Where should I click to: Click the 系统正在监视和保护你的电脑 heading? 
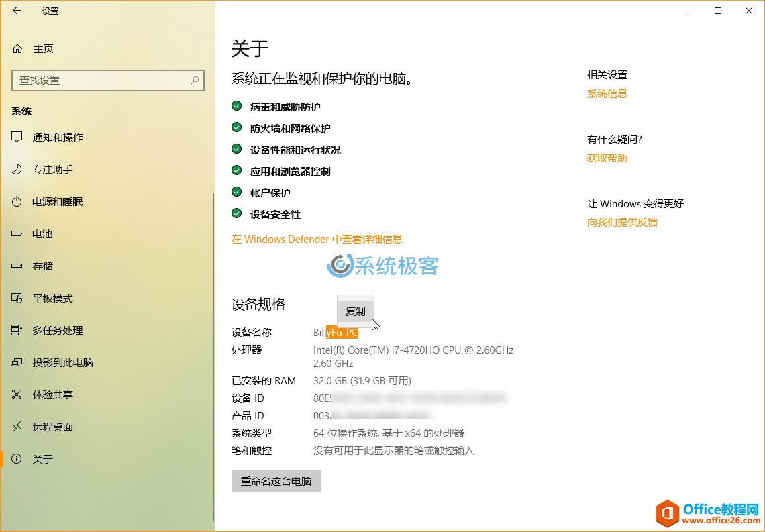(322, 78)
